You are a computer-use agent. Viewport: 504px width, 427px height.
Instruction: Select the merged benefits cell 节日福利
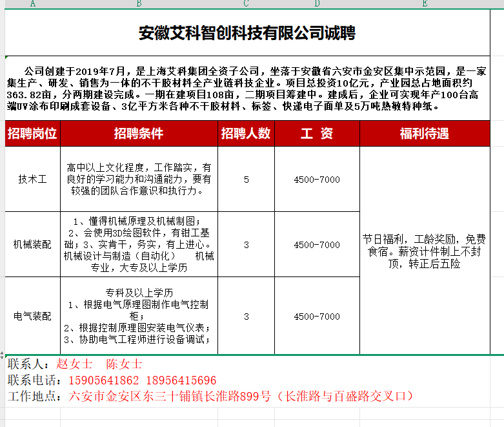(x=424, y=250)
